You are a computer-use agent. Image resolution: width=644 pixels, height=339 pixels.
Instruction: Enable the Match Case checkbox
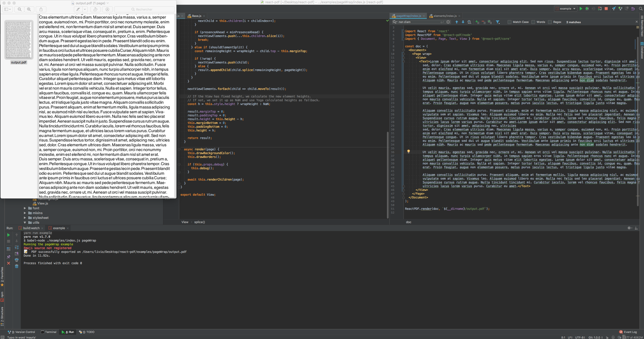pos(509,22)
